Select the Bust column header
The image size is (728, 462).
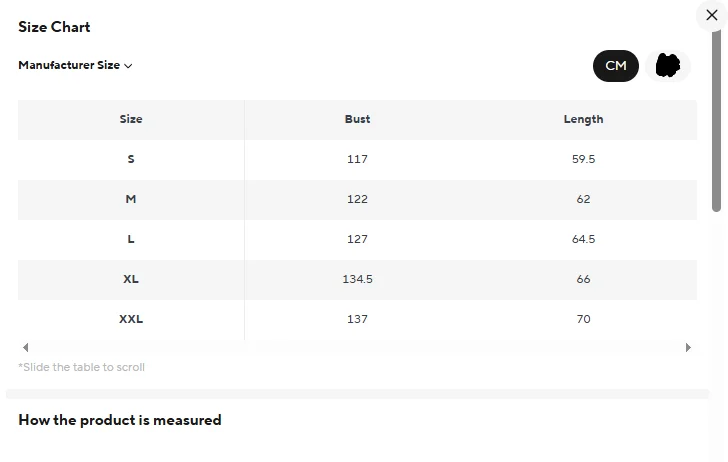click(x=357, y=119)
